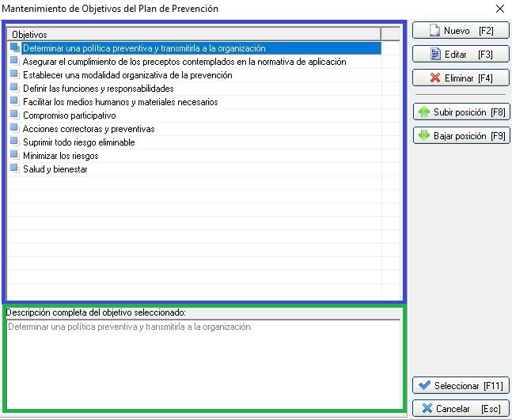
Task: Click icon next to 'Suprimir todo riesgo eliminable'
Action: pyautogui.click(x=15, y=142)
